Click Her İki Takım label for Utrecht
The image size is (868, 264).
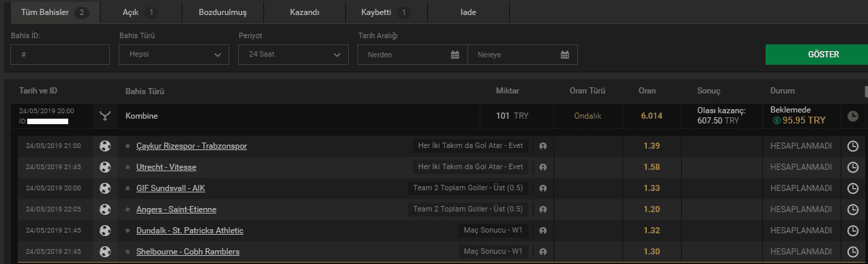pos(471,167)
